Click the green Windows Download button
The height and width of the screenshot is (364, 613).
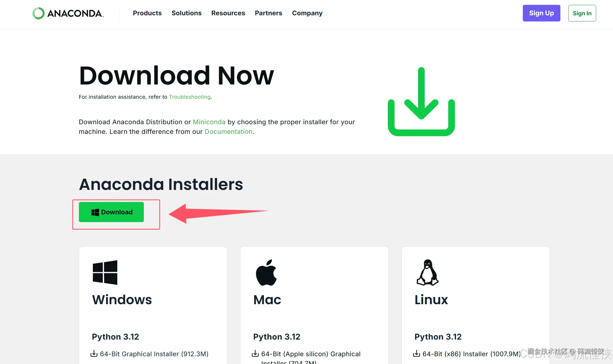(111, 212)
